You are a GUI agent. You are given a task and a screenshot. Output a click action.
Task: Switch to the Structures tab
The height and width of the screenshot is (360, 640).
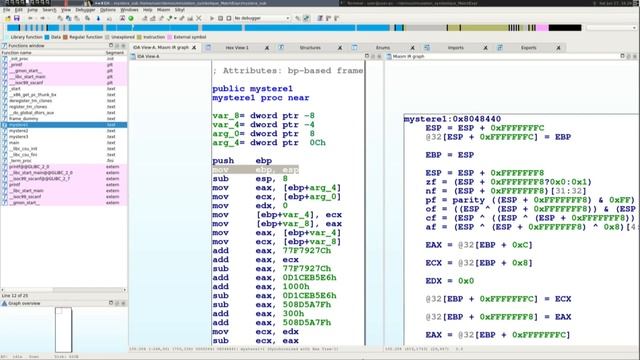[310, 48]
